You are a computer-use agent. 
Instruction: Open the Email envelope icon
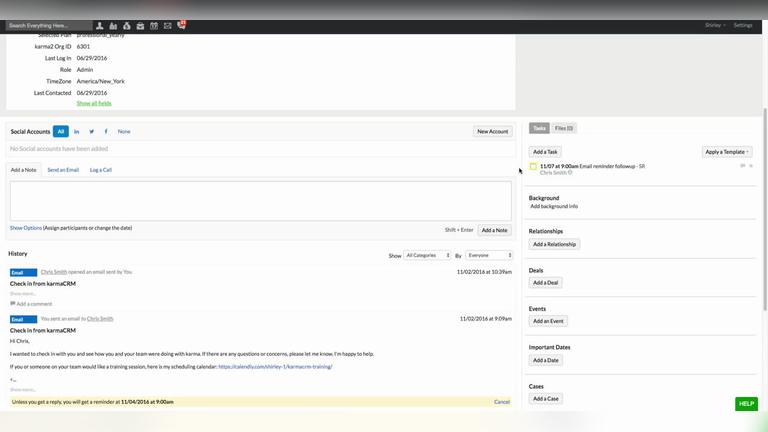pos(168,25)
